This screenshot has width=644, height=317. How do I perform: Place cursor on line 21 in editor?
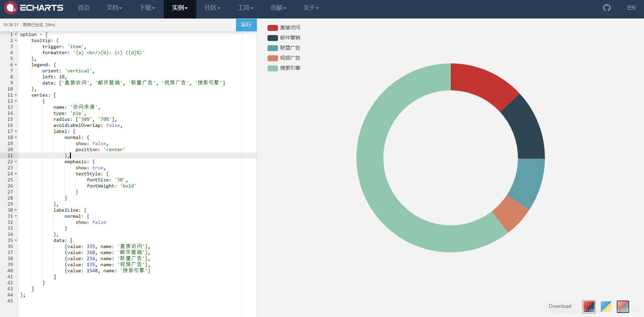137,155
